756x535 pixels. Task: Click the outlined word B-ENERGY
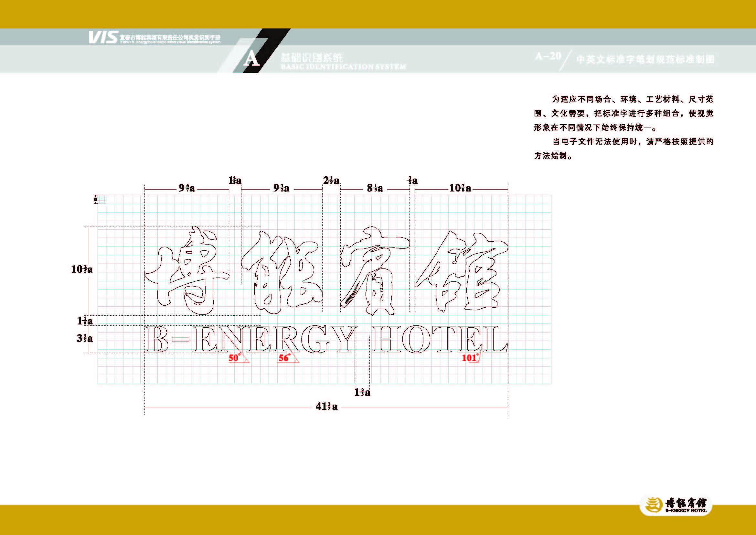click(251, 339)
